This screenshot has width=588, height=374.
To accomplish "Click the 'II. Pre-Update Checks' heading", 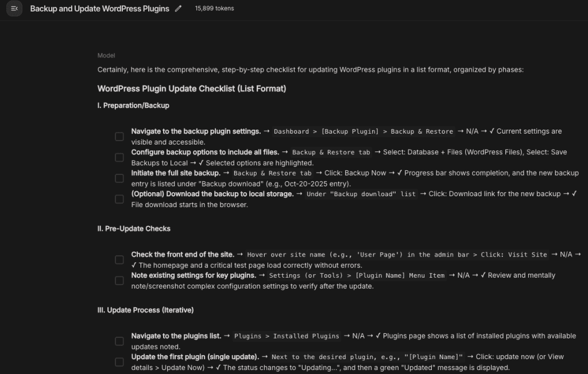I will click(134, 229).
